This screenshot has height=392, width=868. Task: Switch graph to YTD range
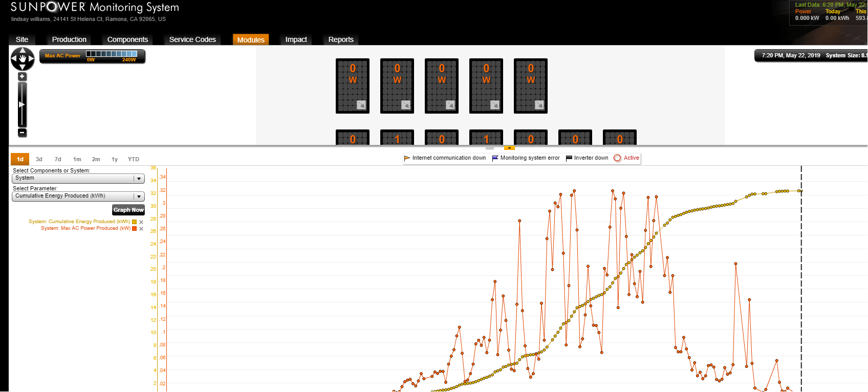[x=134, y=159]
